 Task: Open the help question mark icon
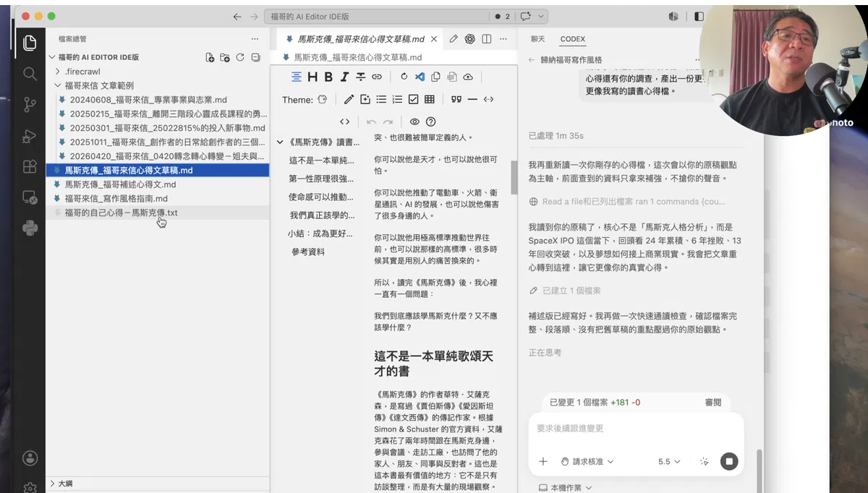pos(431,121)
